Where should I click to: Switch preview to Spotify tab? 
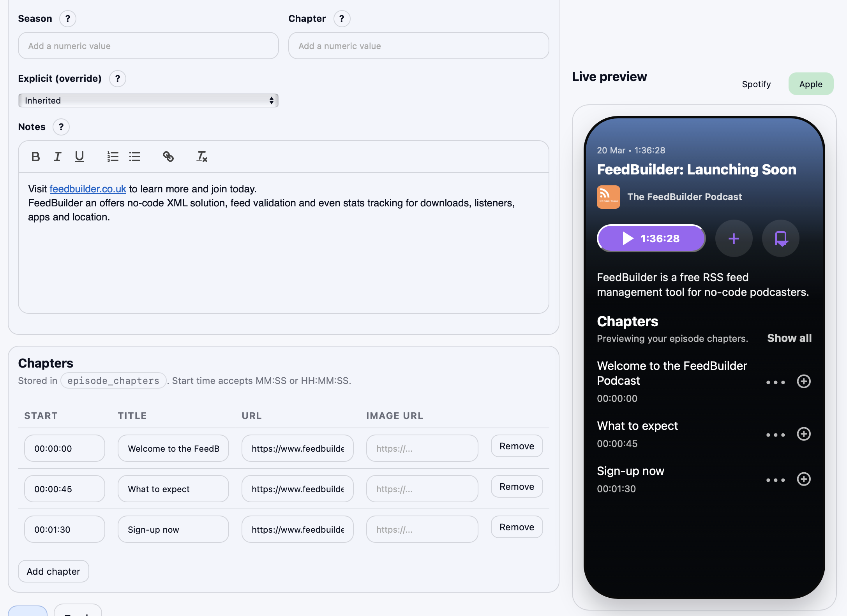[x=756, y=84]
